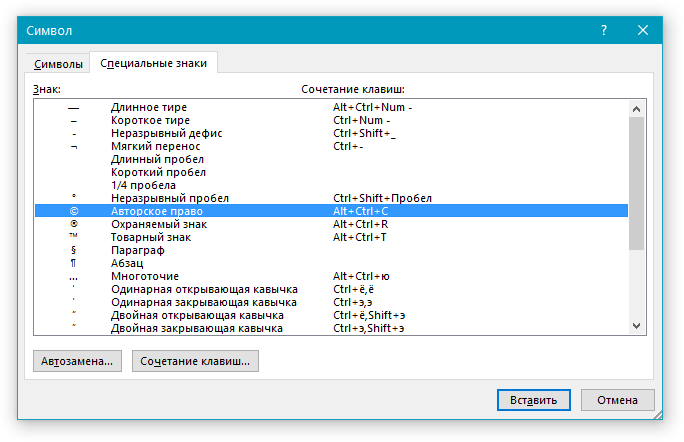Select the Абзац row

pos(332,263)
